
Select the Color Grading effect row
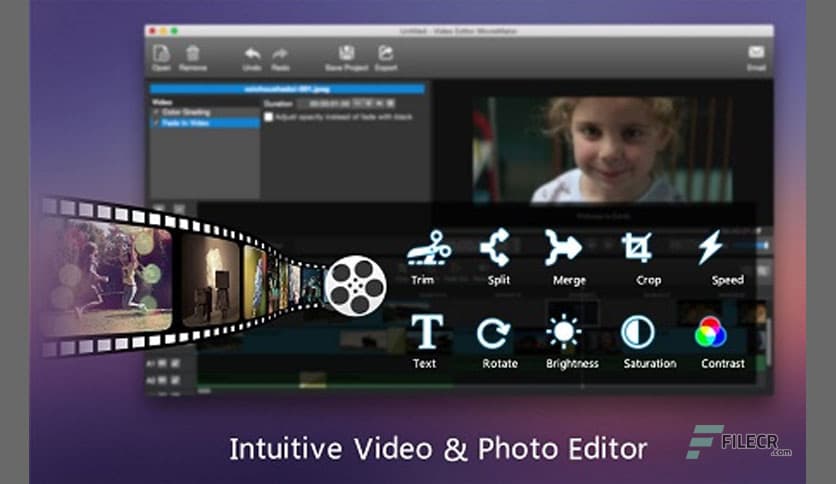pos(205,112)
